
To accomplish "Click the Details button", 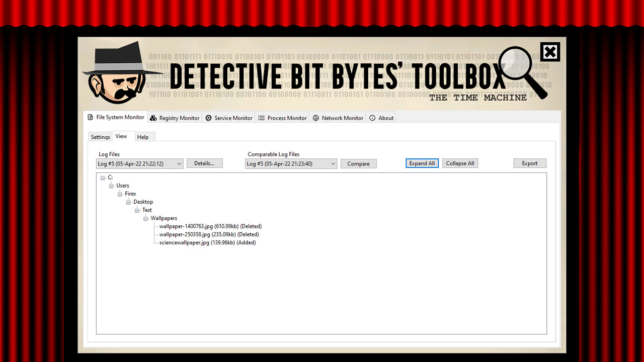I will click(x=204, y=163).
